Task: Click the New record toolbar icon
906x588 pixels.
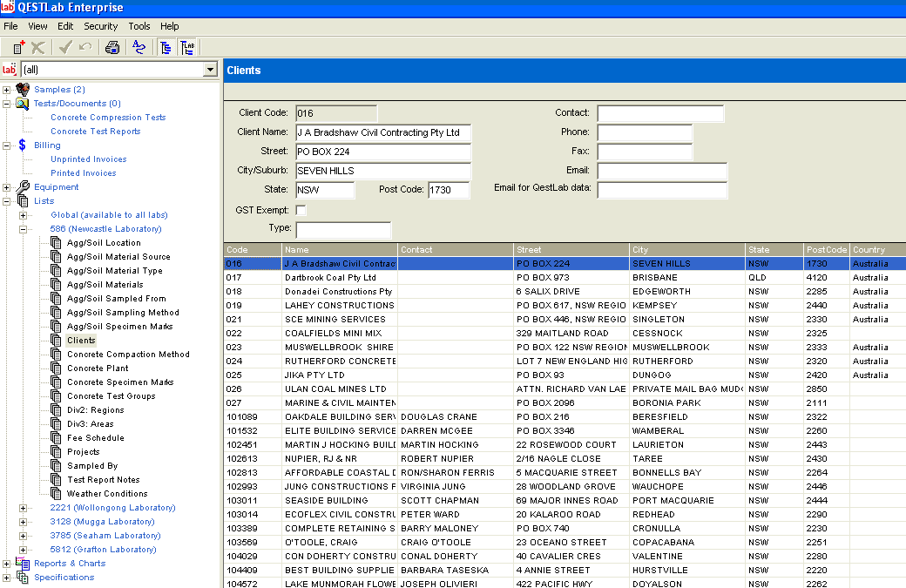Action: click(x=18, y=48)
